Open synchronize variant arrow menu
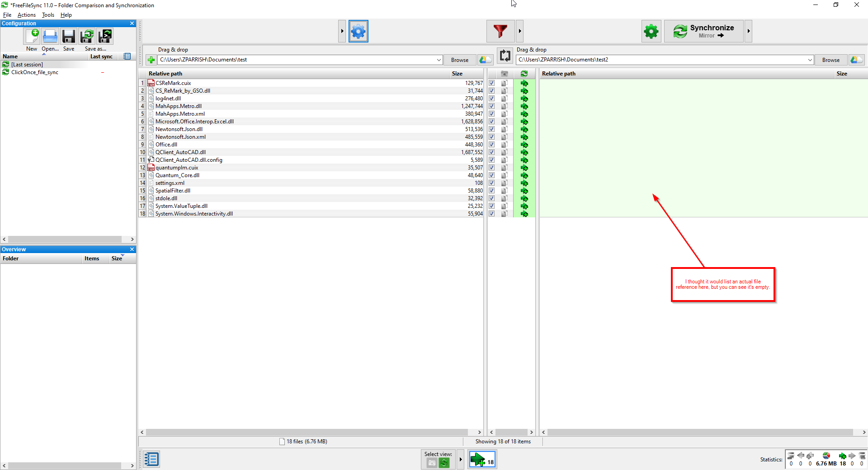This screenshot has width=868, height=470. (749, 31)
